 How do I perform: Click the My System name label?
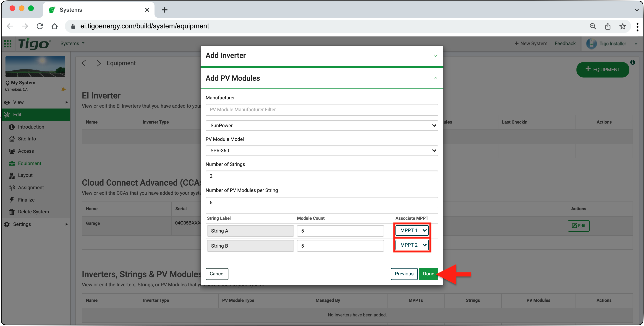(x=23, y=83)
